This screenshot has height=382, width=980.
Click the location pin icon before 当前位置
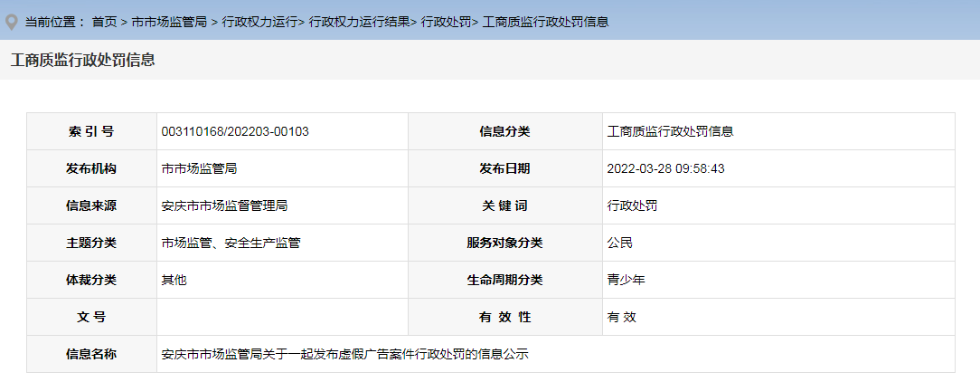(12, 20)
